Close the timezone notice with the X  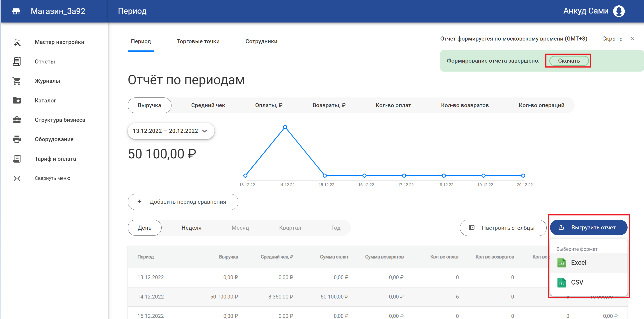633,39
